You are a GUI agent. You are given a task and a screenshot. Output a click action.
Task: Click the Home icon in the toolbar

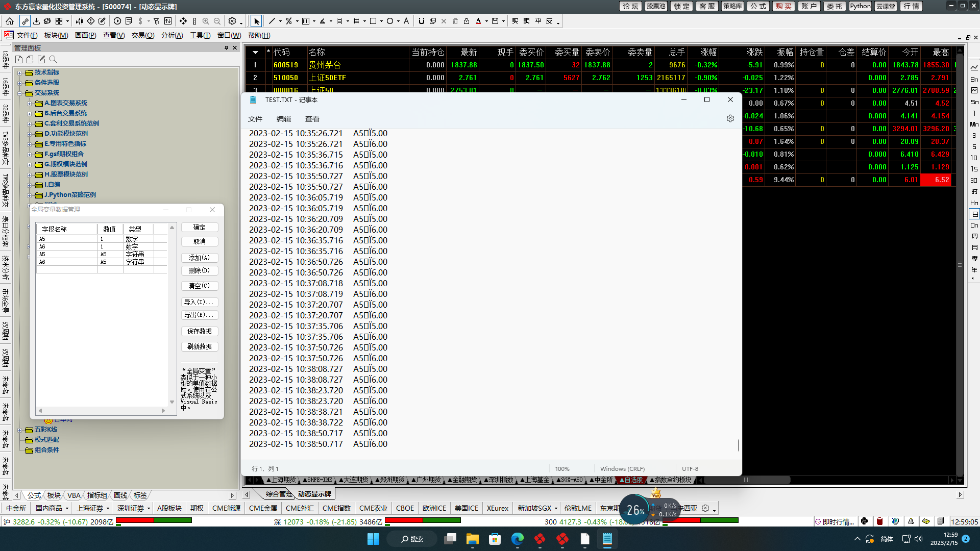pos(10,21)
